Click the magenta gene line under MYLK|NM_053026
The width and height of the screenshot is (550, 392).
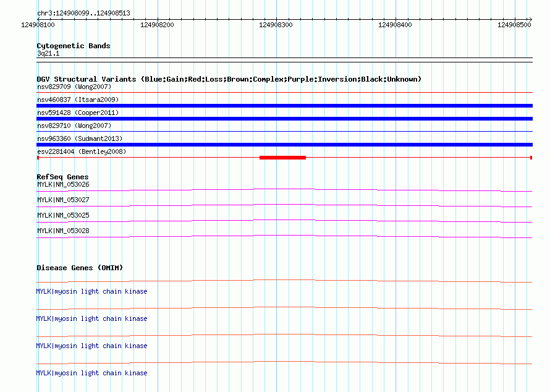tap(284, 190)
